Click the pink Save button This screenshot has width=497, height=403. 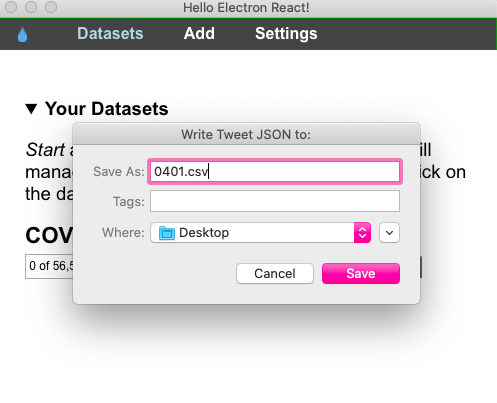[x=361, y=273]
